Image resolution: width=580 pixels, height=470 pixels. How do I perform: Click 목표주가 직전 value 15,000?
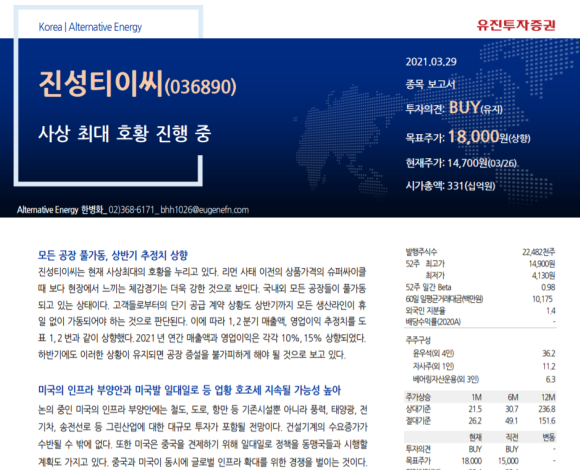click(x=508, y=461)
